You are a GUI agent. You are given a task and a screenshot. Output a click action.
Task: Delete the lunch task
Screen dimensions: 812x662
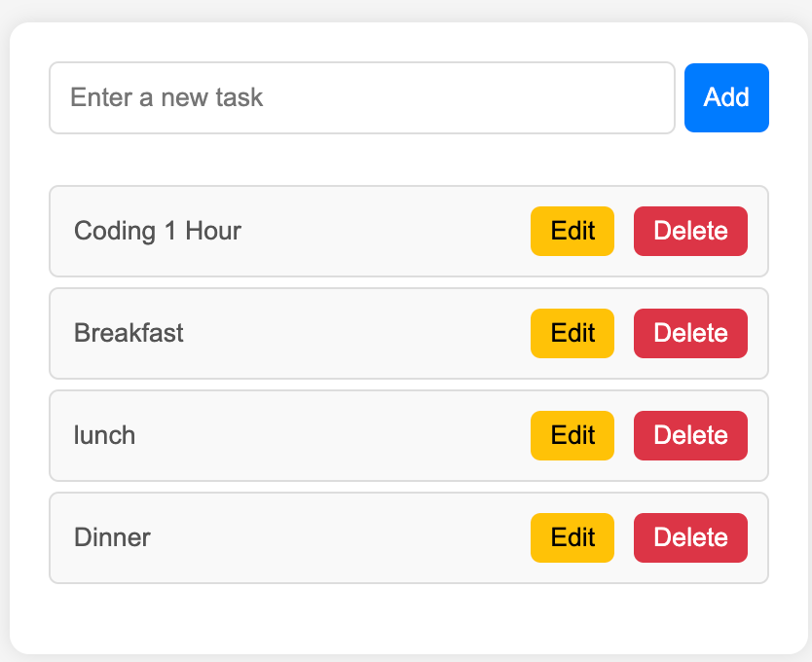(x=690, y=435)
